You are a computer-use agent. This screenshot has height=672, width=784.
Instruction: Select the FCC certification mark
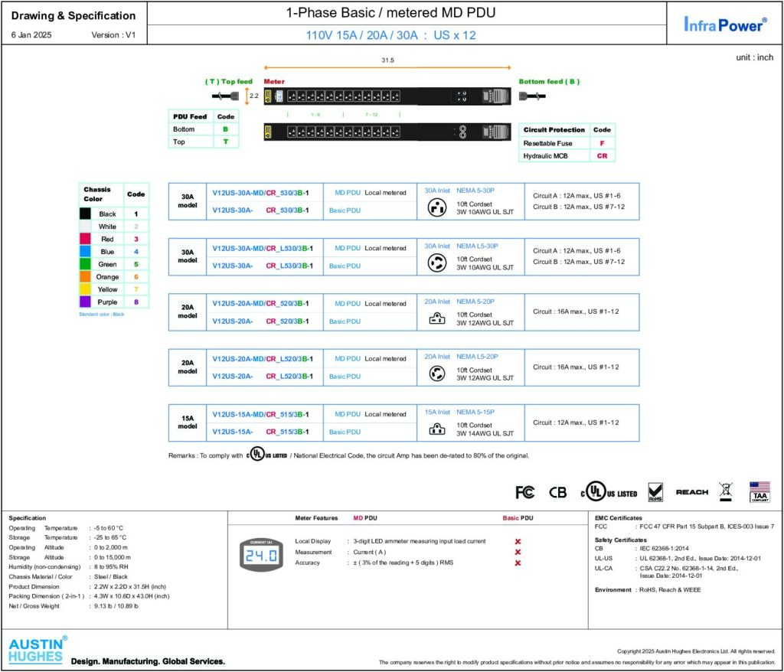pyautogui.click(x=525, y=492)
